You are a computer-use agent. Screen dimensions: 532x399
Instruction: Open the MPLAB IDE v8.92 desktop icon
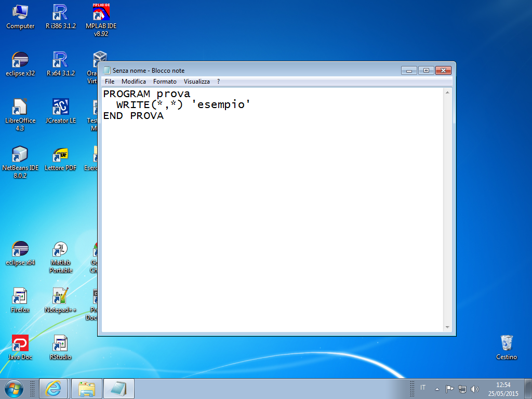[101, 12]
